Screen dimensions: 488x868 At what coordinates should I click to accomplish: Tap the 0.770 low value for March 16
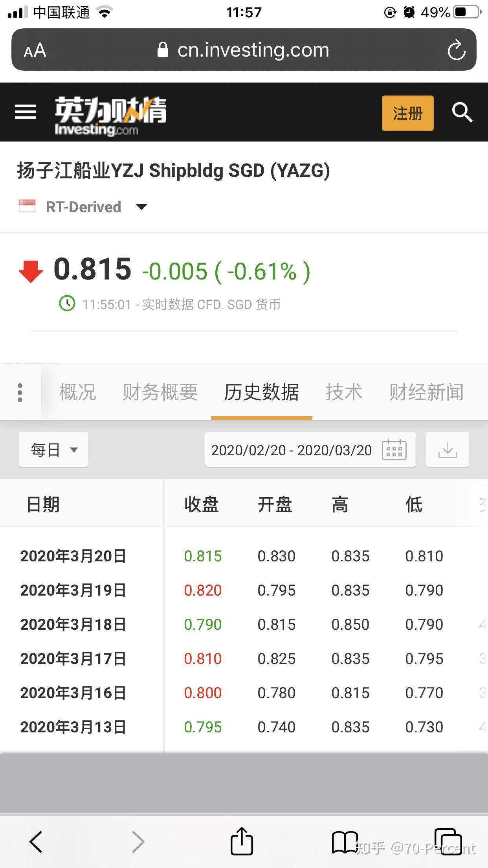point(424,693)
